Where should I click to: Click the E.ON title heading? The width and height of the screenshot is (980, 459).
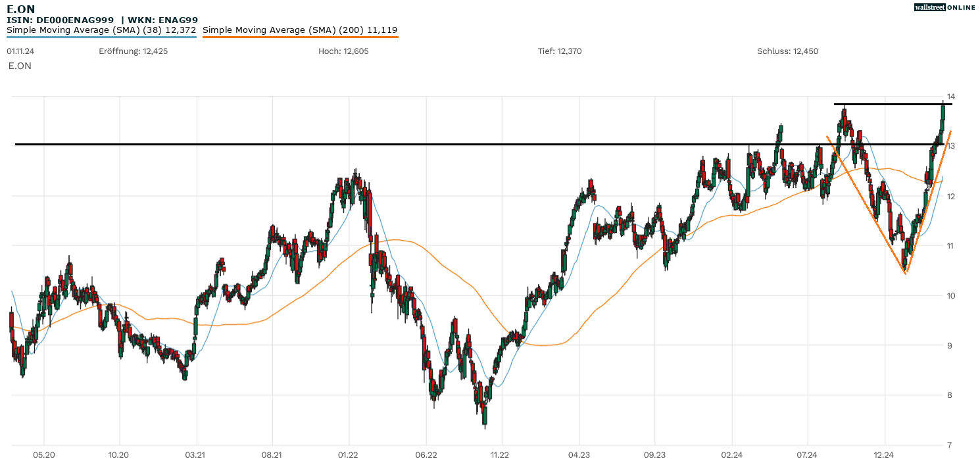click(x=21, y=9)
